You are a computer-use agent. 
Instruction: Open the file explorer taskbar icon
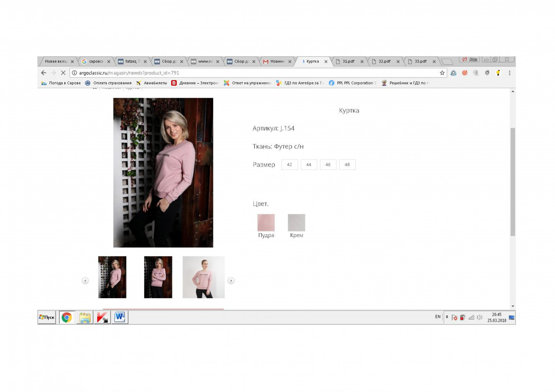tap(85, 317)
